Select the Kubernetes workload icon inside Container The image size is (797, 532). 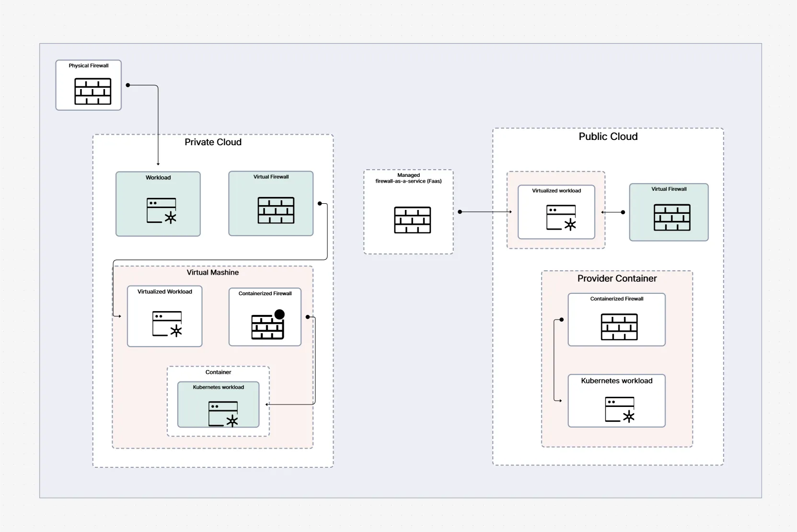223,414
